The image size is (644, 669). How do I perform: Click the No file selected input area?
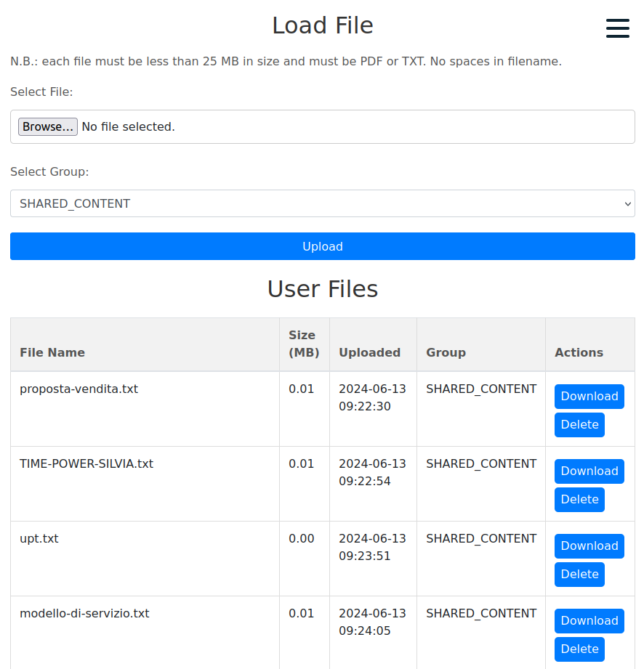click(x=323, y=126)
